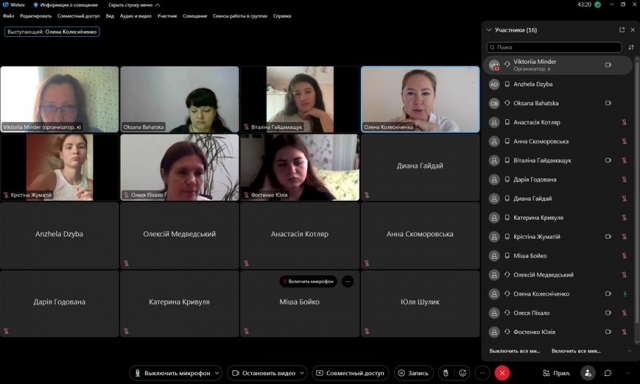Click Выключить все микрофоны button
Image resolution: width=640 pixels, height=384 pixels.
[514, 351]
